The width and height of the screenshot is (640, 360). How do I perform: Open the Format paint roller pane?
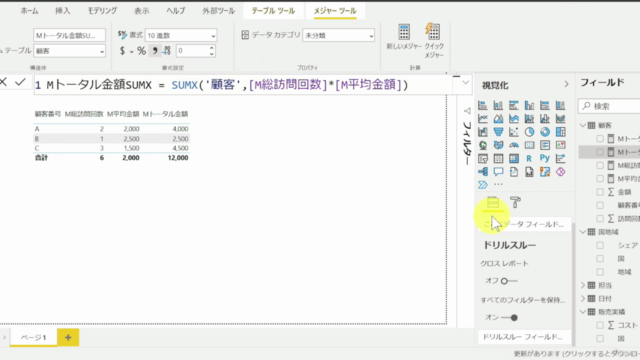516,202
